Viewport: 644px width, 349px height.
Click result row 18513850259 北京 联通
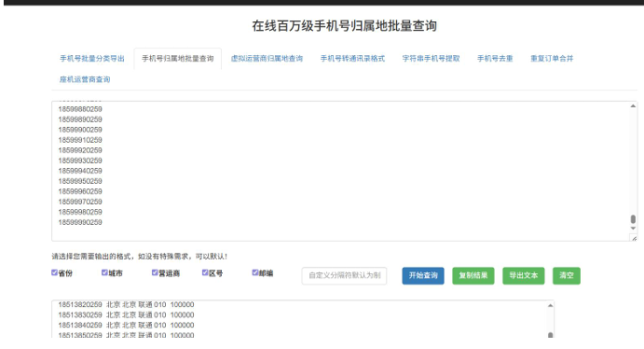coord(126,335)
